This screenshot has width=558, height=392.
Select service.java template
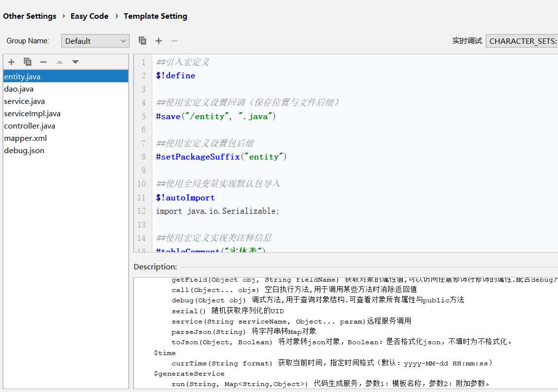[x=66, y=101]
